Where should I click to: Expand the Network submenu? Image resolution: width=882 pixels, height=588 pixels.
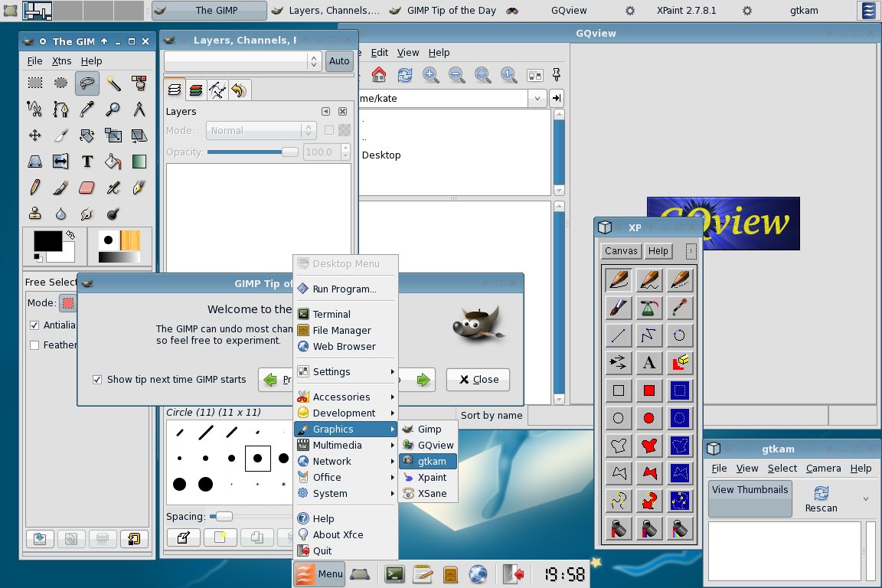346,461
